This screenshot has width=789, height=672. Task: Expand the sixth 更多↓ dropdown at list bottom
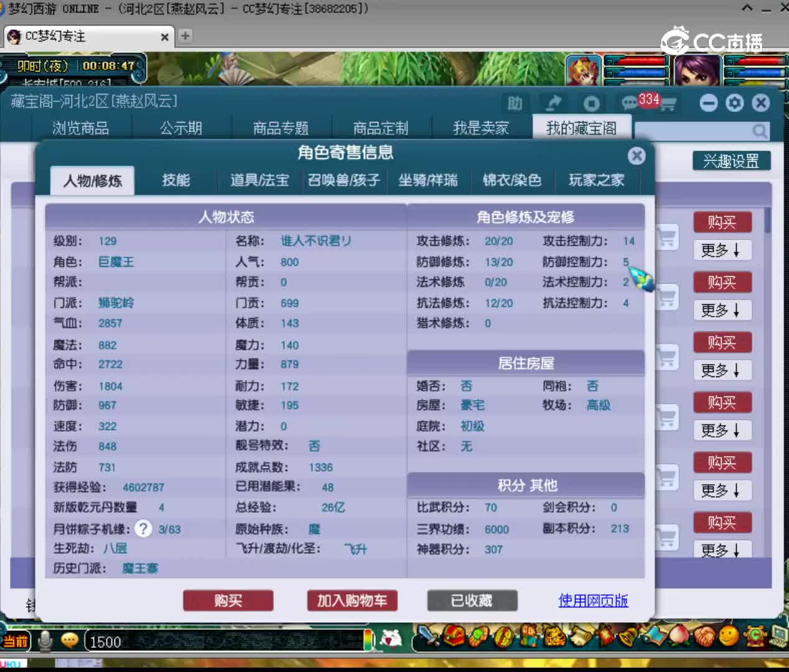(722, 549)
